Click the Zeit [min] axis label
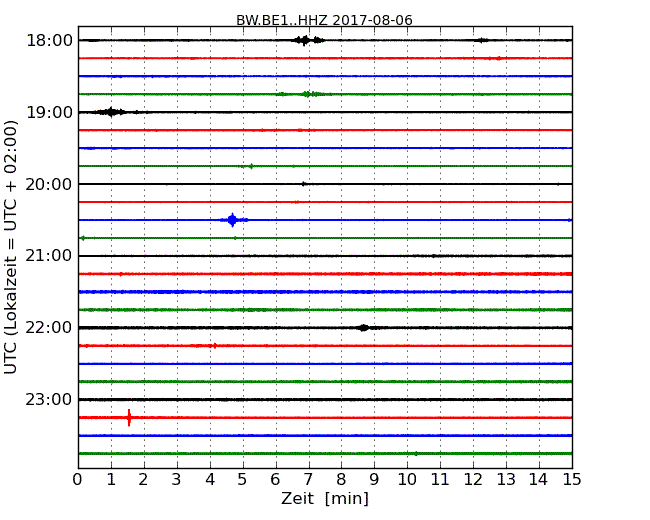 tap(325, 498)
